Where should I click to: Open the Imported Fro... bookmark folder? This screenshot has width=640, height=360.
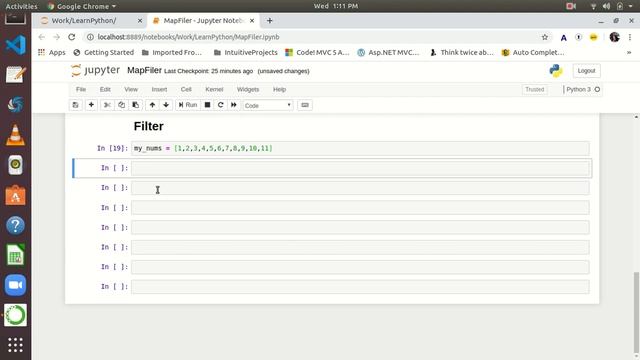(x=172, y=52)
